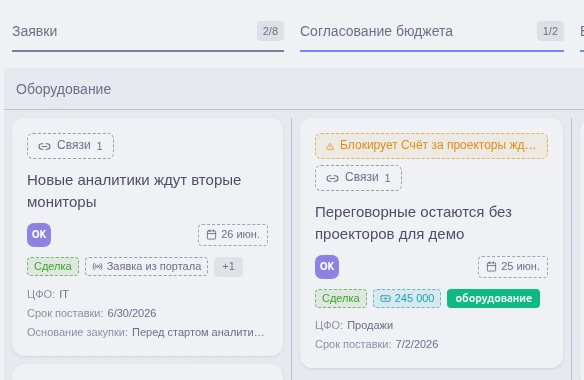Open Связи 1 on the мониторы card

click(x=70, y=146)
